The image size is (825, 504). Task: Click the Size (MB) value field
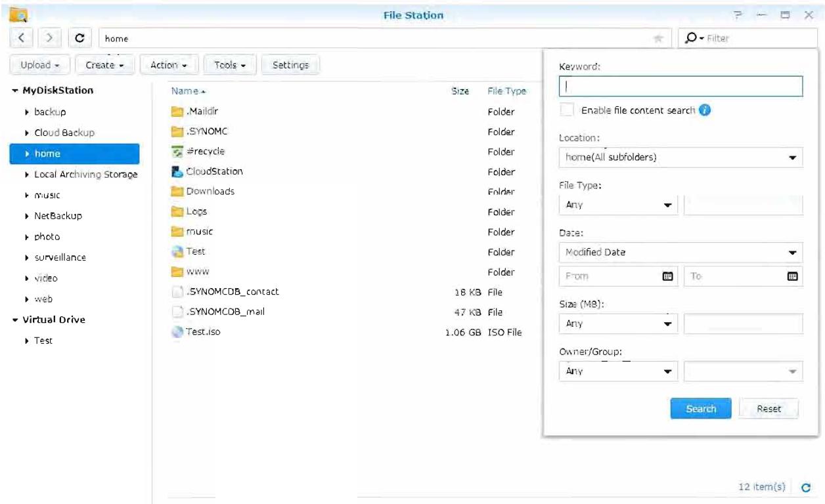pyautogui.click(x=743, y=324)
